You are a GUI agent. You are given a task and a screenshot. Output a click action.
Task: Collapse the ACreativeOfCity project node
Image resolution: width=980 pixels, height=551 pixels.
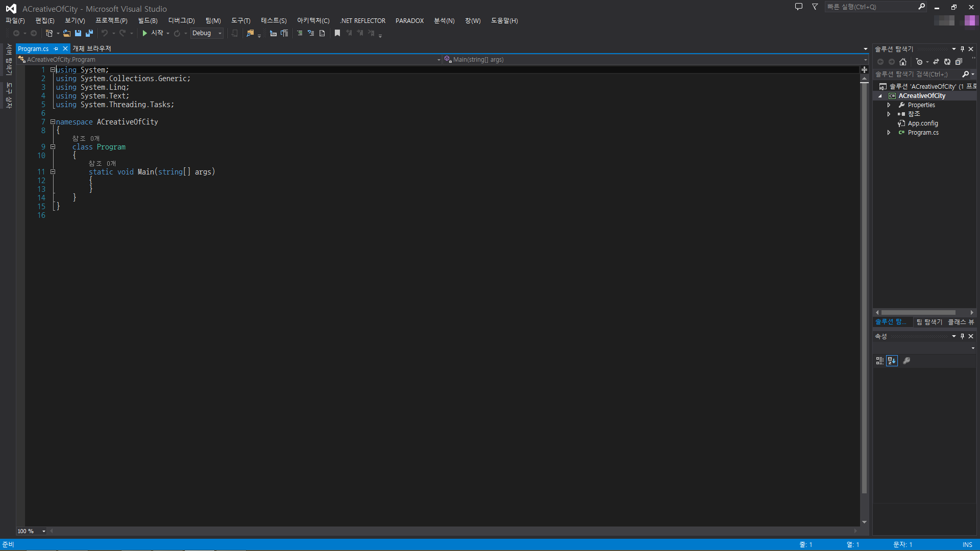click(880, 96)
